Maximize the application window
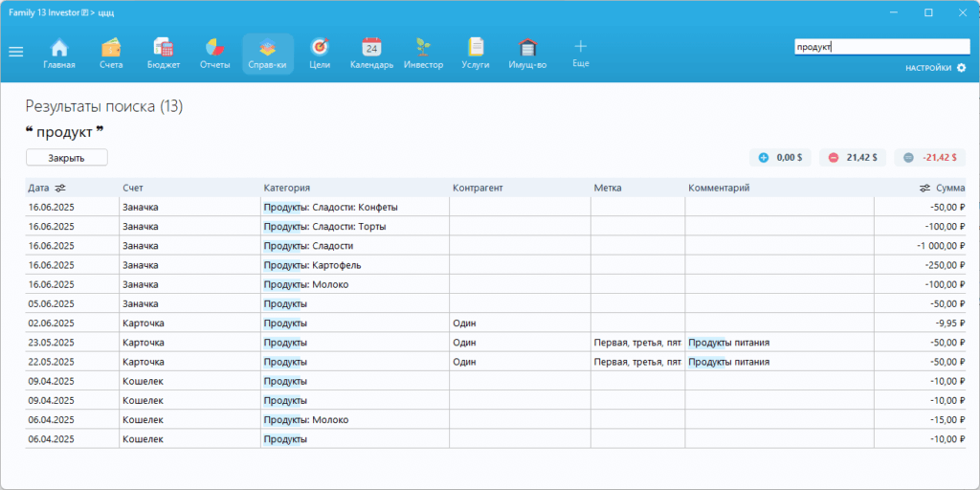The width and height of the screenshot is (980, 490). click(x=928, y=12)
